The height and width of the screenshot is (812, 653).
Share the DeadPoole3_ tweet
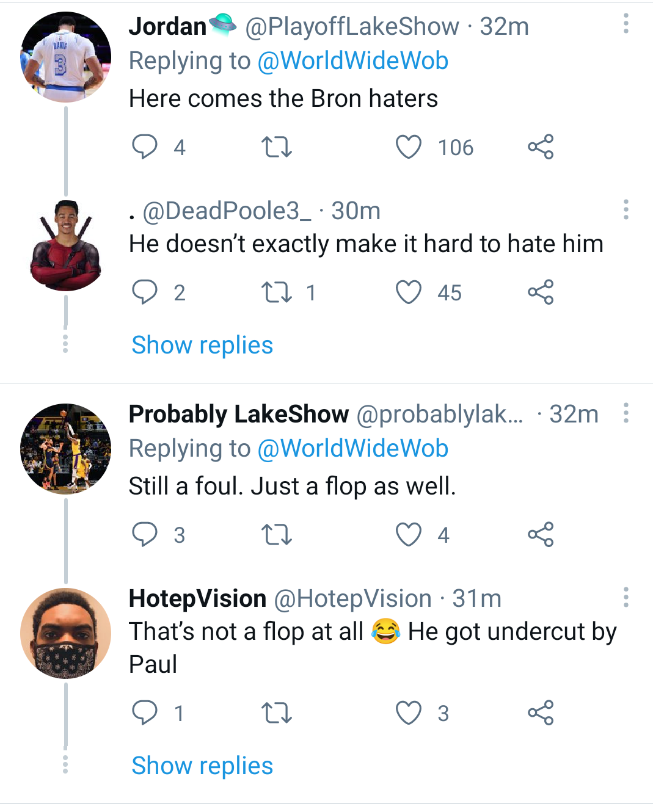[541, 292]
